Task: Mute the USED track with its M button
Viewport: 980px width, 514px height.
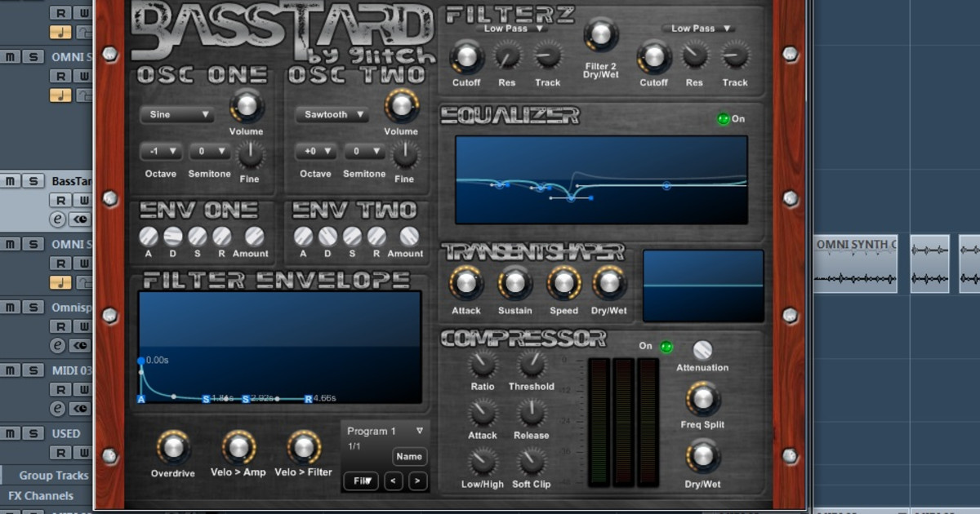Action: click(x=10, y=433)
